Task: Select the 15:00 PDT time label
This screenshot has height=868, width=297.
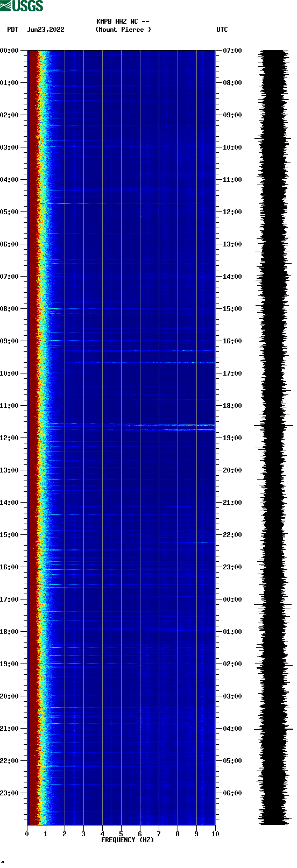Action: point(10,535)
